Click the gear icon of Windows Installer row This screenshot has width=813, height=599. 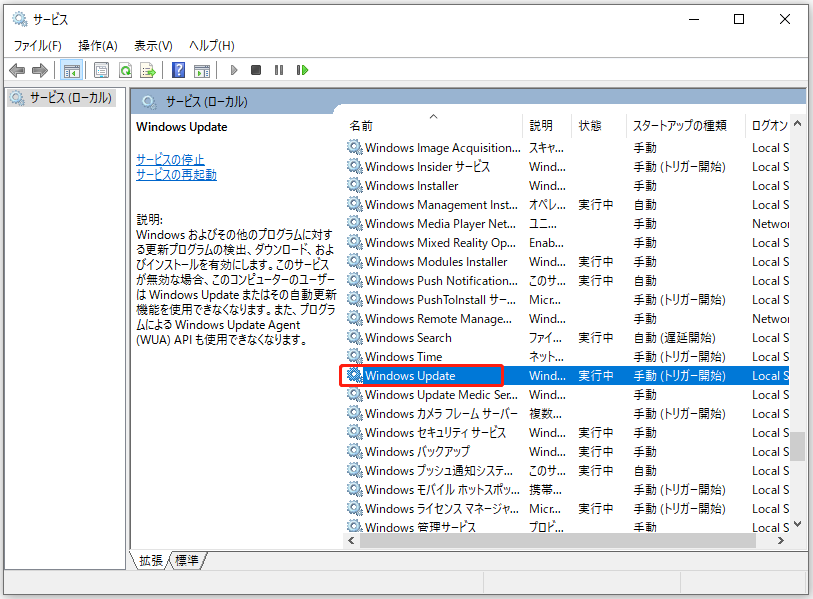(355, 186)
